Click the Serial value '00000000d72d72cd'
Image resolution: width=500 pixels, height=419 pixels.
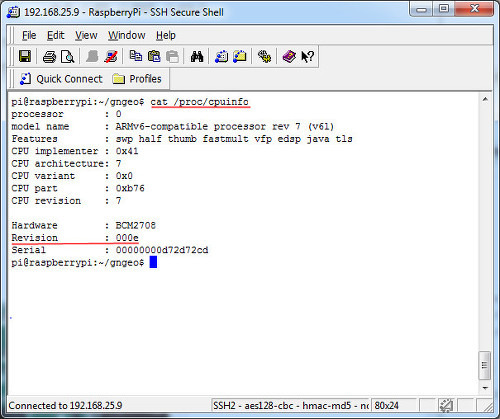tap(162, 250)
